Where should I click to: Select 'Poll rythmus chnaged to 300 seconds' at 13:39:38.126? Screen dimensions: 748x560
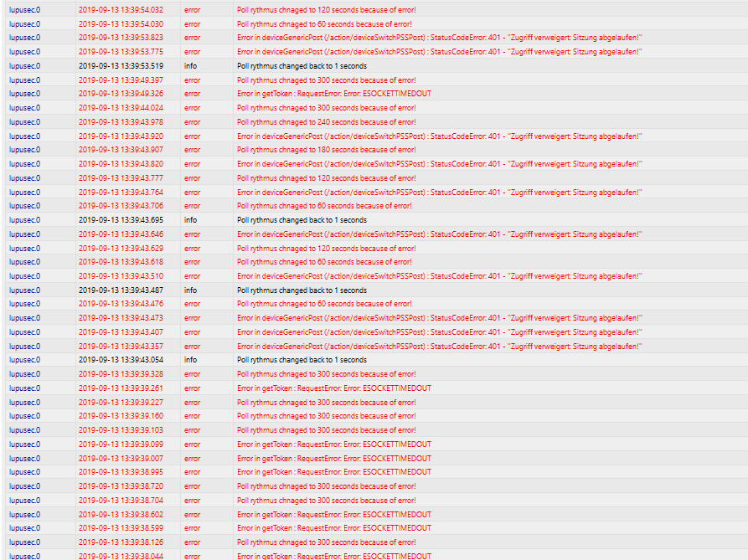click(327, 542)
